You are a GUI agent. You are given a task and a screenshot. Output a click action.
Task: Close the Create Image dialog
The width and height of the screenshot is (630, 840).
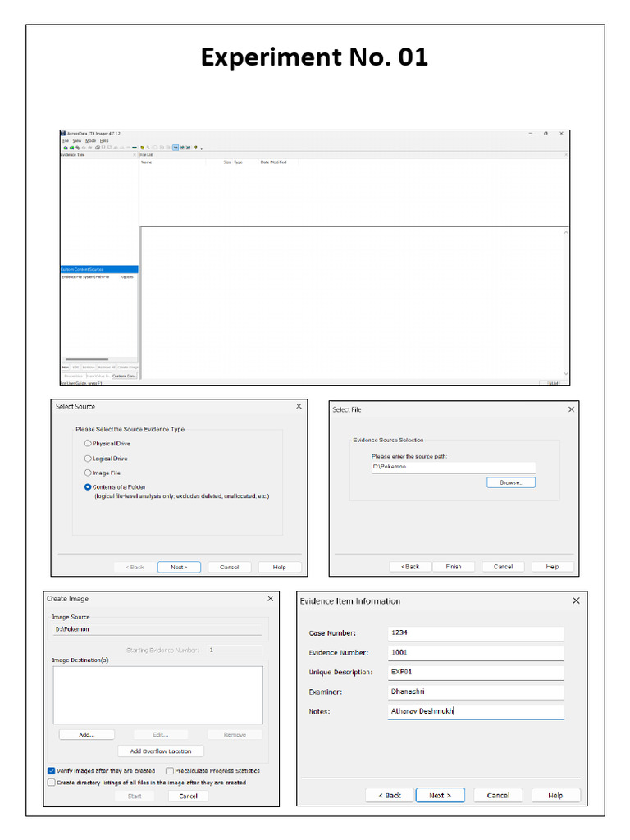[x=270, y=599]
